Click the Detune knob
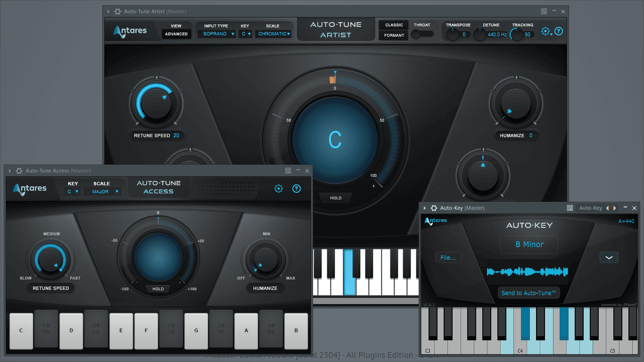644x362 pixels. click(x=480, y=34)
